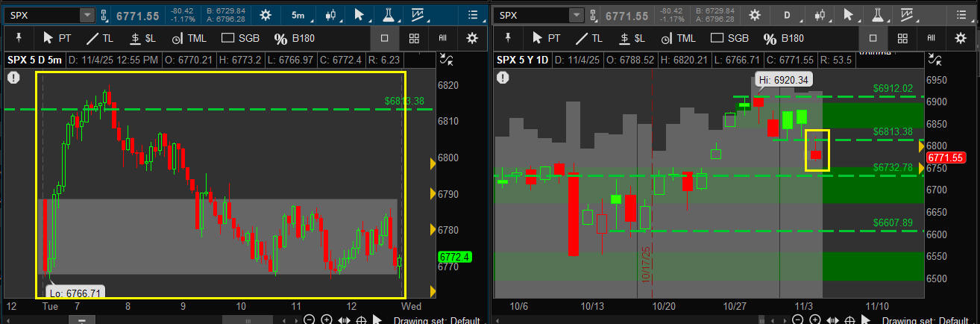Open the Patterns icon in left chart header
The width and height of the screenshot is (980, 324).
pos(418,15)
